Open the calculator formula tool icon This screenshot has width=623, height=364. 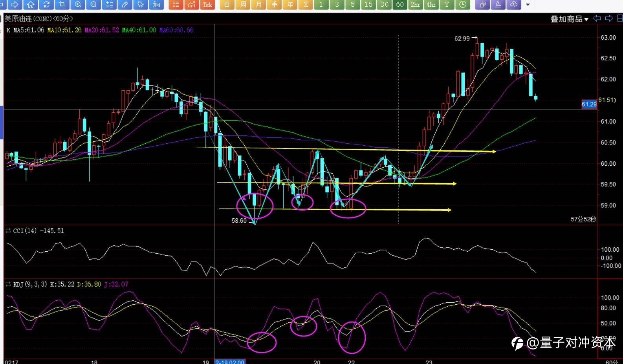(x=109, y=4)
